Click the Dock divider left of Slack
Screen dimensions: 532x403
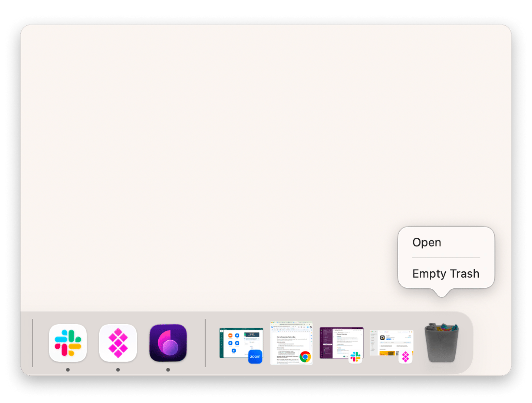coord(32,343)
